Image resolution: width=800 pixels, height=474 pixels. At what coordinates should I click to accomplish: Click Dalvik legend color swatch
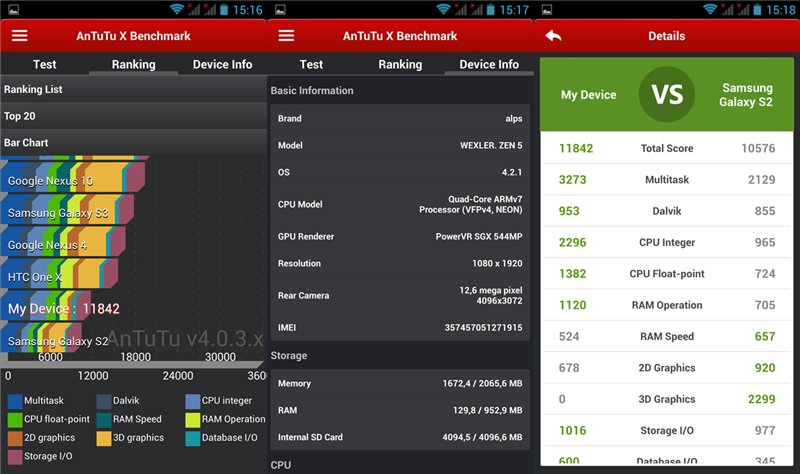pyautogui.click(x=104, y=401)
